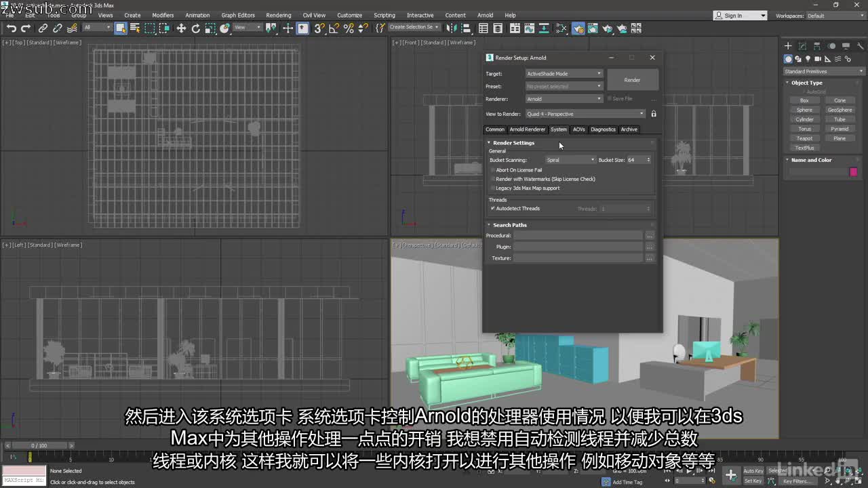Click the pink object color swatch
868x488 pixels.
(854, 172)
